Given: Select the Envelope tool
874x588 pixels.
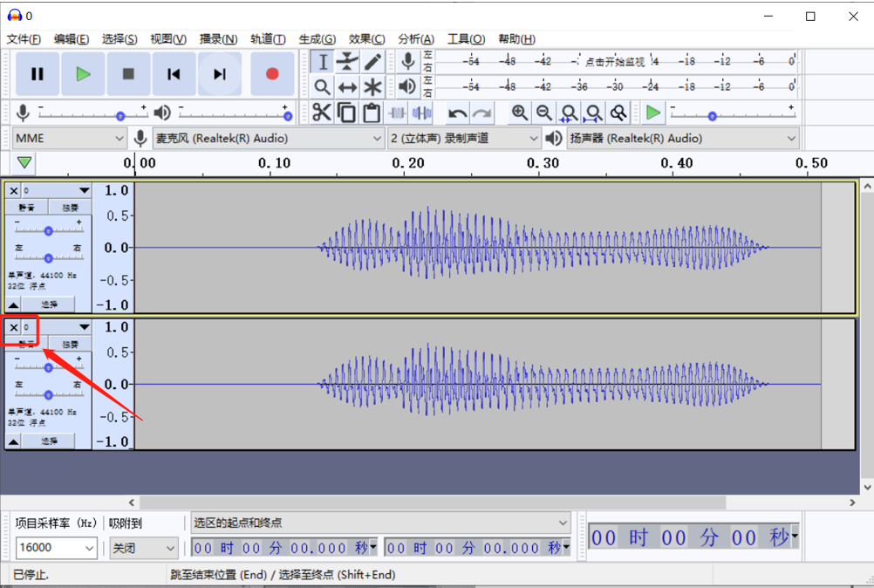Looking at the screenshot, I should [x=347, y=61].
